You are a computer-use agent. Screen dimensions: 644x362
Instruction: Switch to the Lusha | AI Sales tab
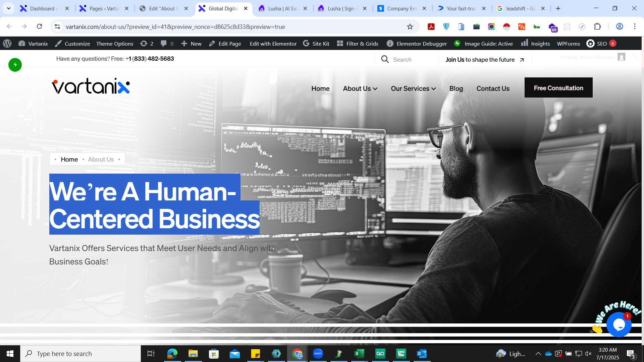[283, 8]
